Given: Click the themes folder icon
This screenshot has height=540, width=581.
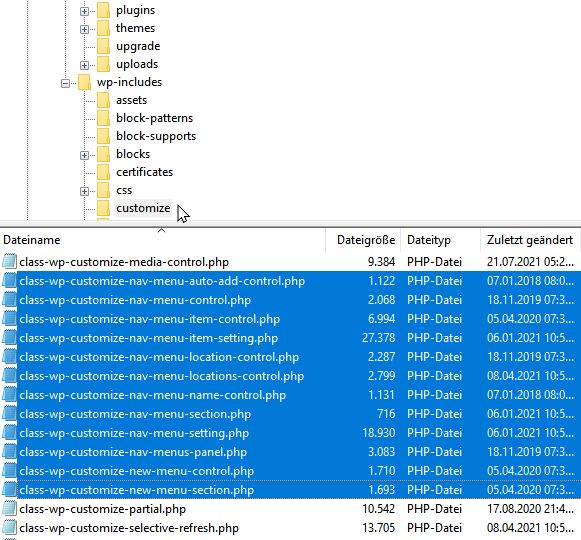Looking at the screenshot, I should (103, 28).
